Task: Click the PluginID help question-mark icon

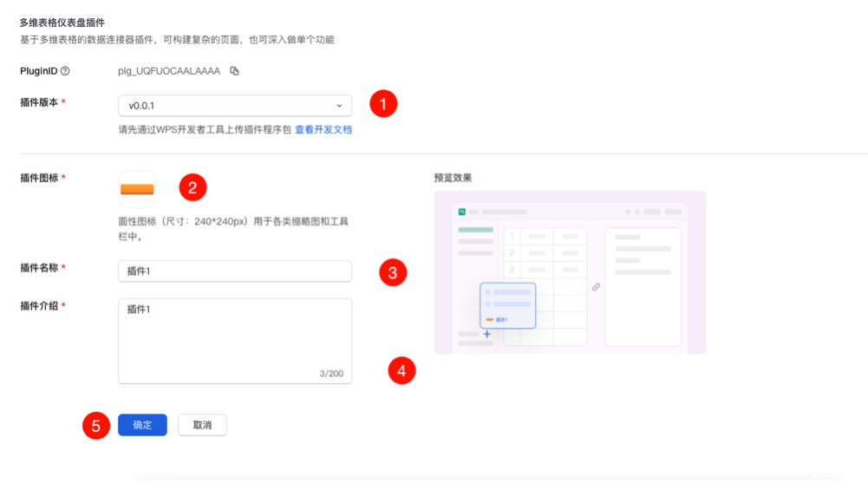Action: [x=65, y=71]
